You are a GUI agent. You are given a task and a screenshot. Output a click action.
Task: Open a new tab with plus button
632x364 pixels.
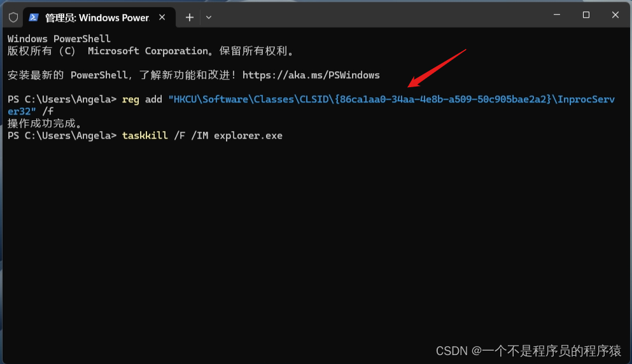pyautogui.click(x=190, y=17)
